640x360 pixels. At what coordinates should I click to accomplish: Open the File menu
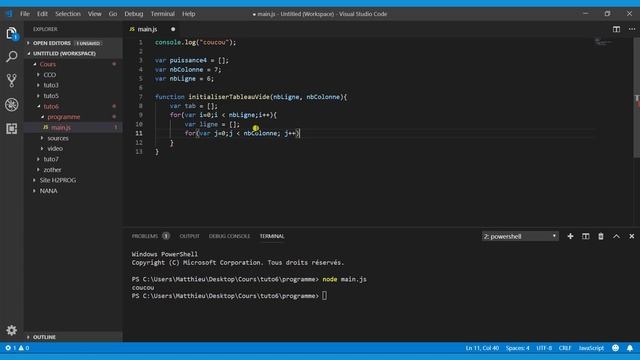click(25, 13)
